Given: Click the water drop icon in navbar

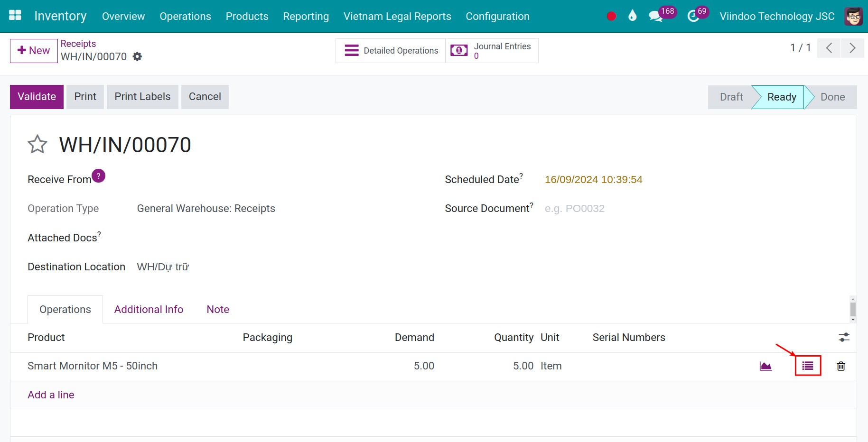Looking at the screenshot, I should [632, 16].
